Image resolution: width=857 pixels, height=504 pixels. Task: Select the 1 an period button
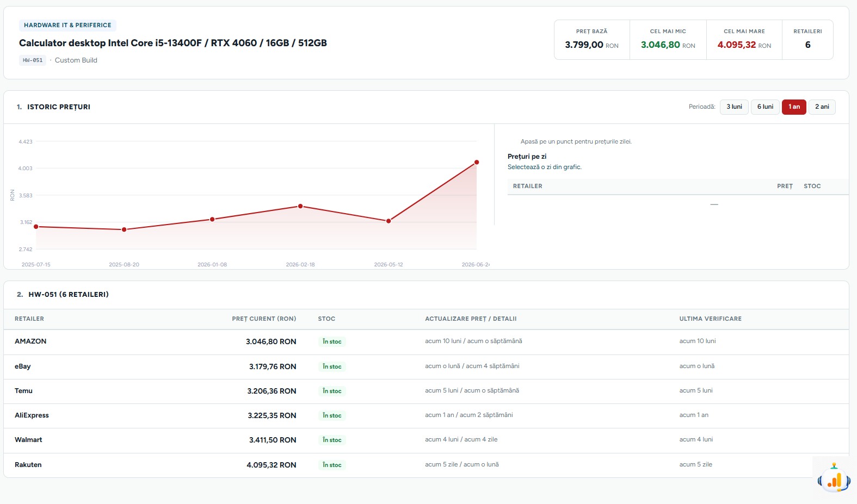coord(794,107)
